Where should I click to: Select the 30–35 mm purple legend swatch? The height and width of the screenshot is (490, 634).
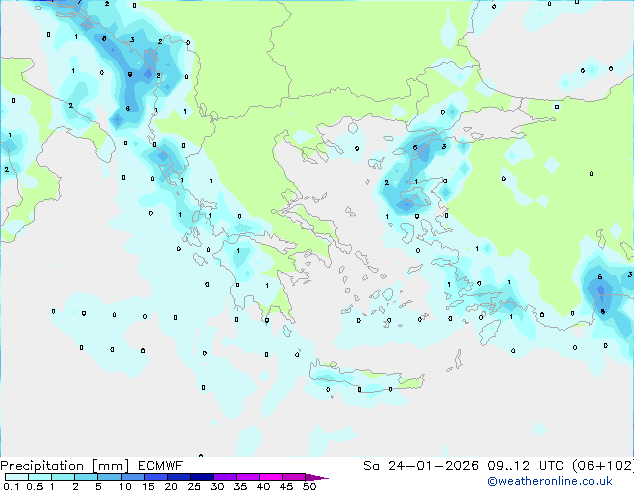[225, 477]
